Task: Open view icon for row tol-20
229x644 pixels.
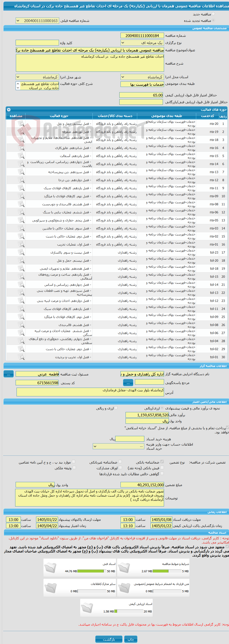Action: 21,260
